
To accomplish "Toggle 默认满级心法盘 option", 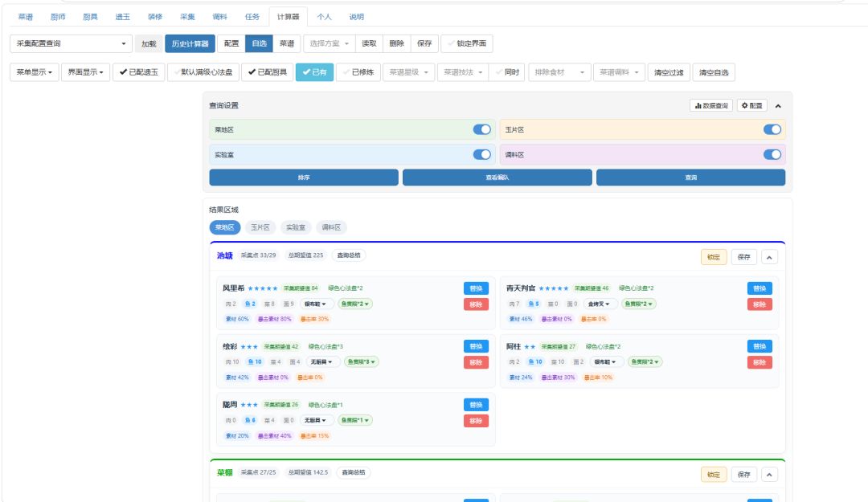I will [203, 72].
